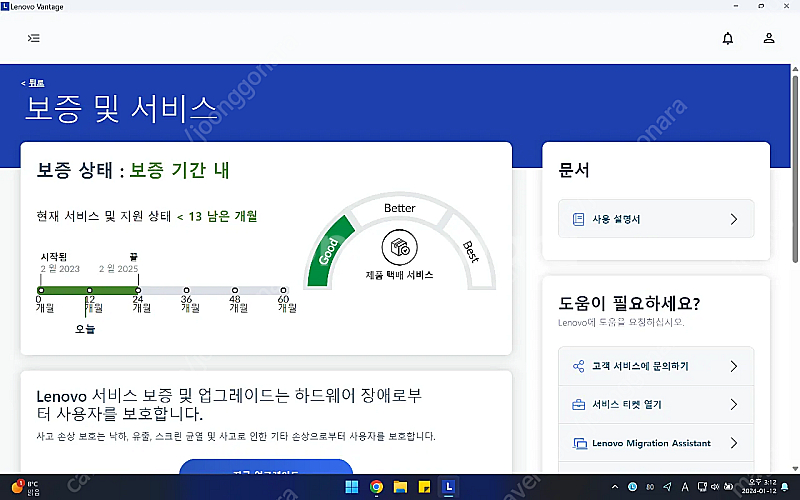Viewport: 800px width, 500px height.
Task: Open the hamburger navigation menu
Action: click(x=34, y=39)
